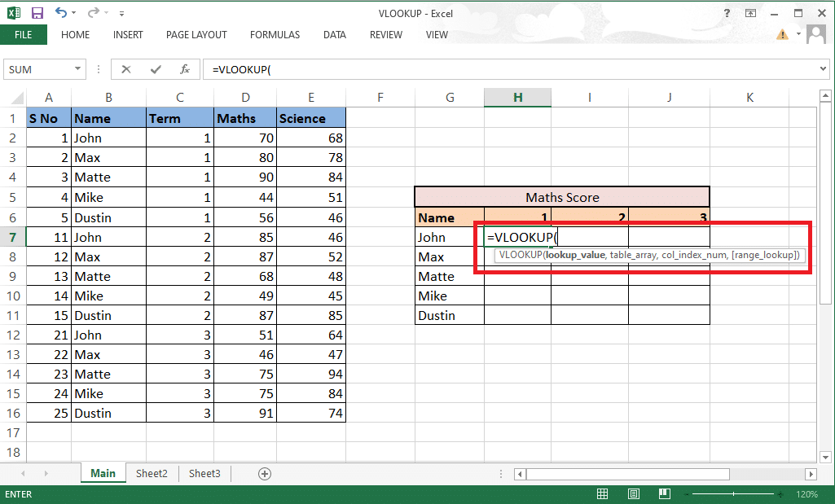Open Ribbon Display Options icon
Viewport: 835px width, 504px height.
[750, 13]
